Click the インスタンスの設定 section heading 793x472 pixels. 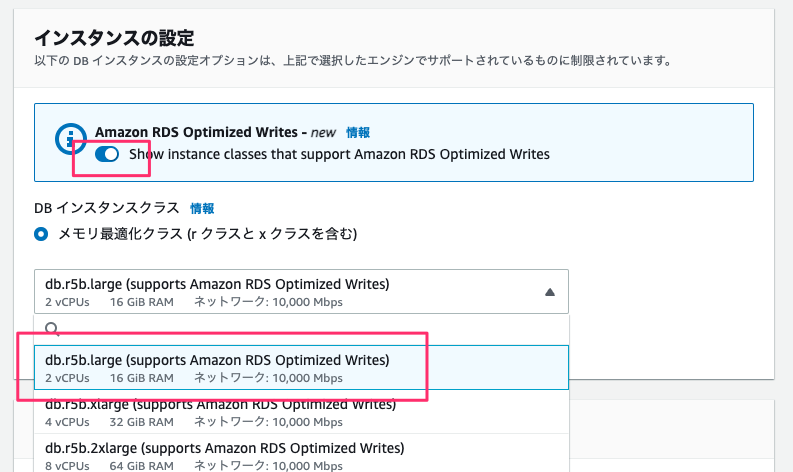point(114,38)
